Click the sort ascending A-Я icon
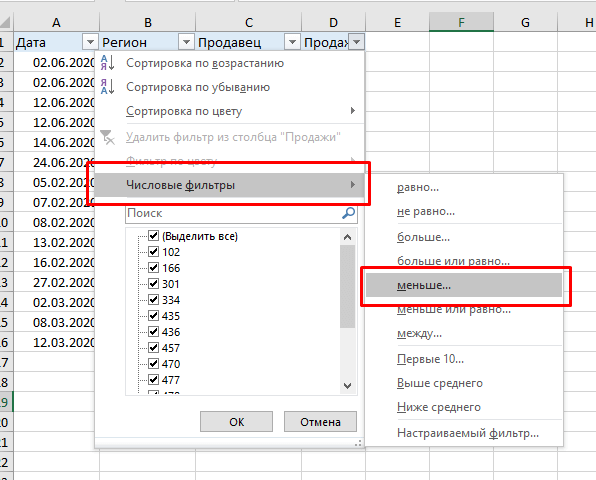596x480 pixels. coord(107,63)
